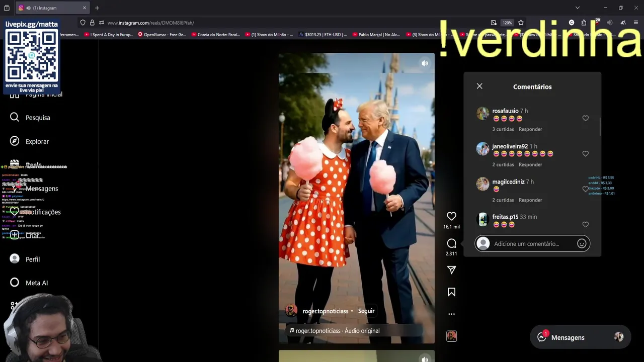
Task: View 3 curtidas on rosafausio's comment
Action: [x=503, y=129]
